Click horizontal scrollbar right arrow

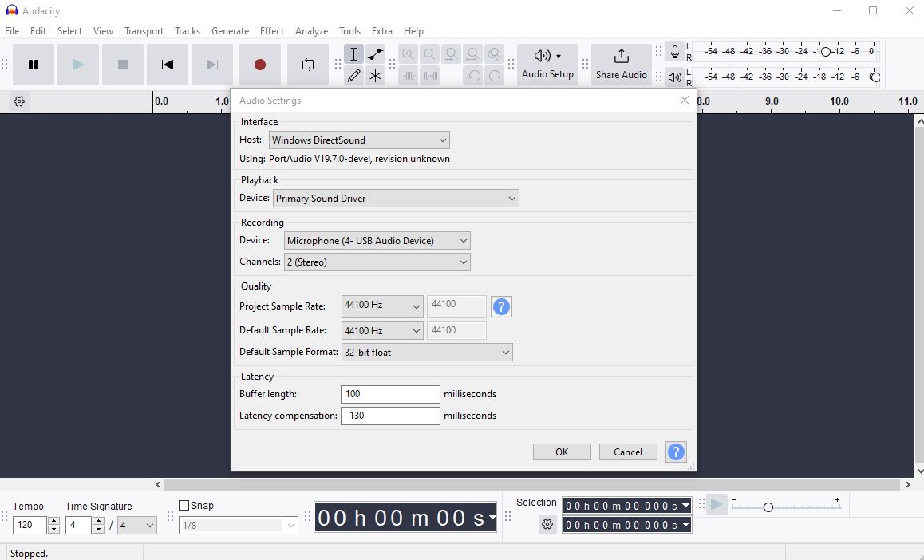click(x=907, y=485)
